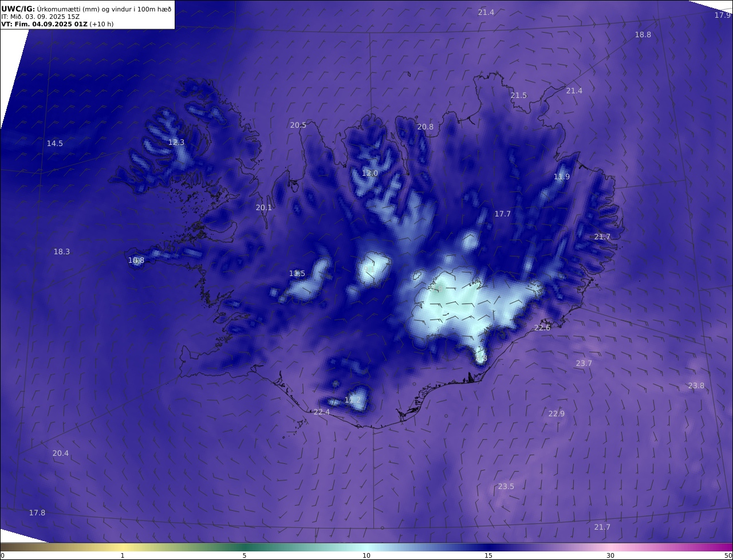Screen dimensions: 733x560
Task: Click the 17.8 value label
Action: point(37,513)
